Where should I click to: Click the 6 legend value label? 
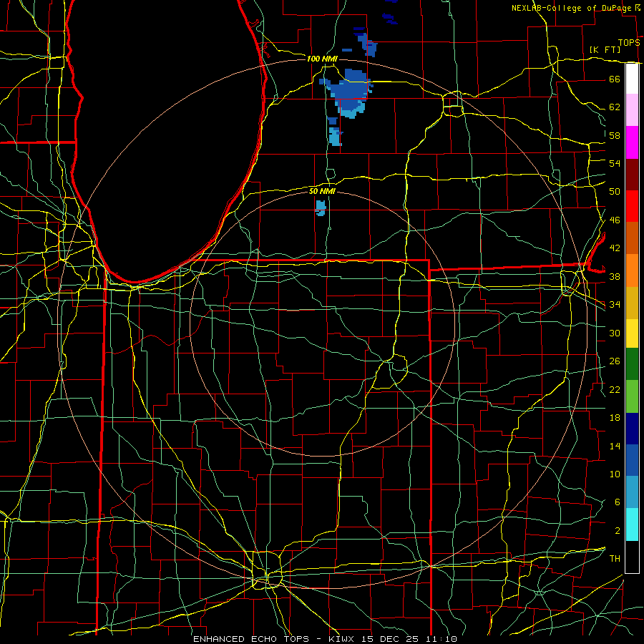(617, 502)
